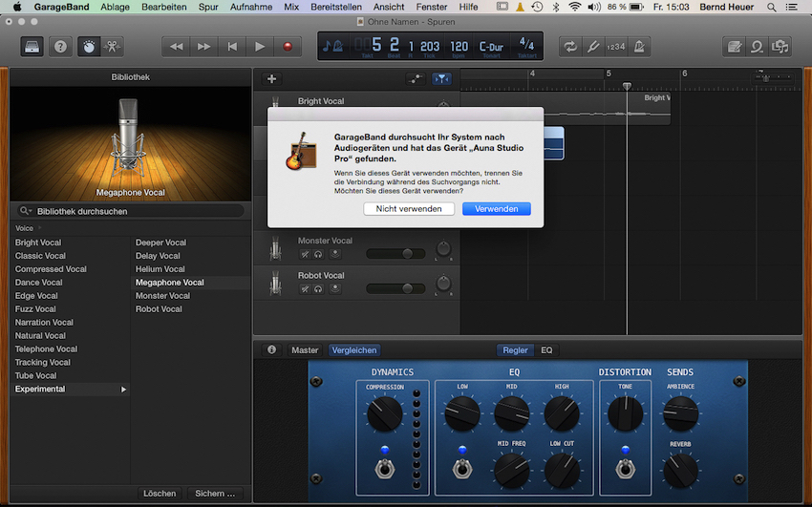This screenshot has width=812, height=507.
Task: Go to beginning of project
Action: [x=232, y=47]
